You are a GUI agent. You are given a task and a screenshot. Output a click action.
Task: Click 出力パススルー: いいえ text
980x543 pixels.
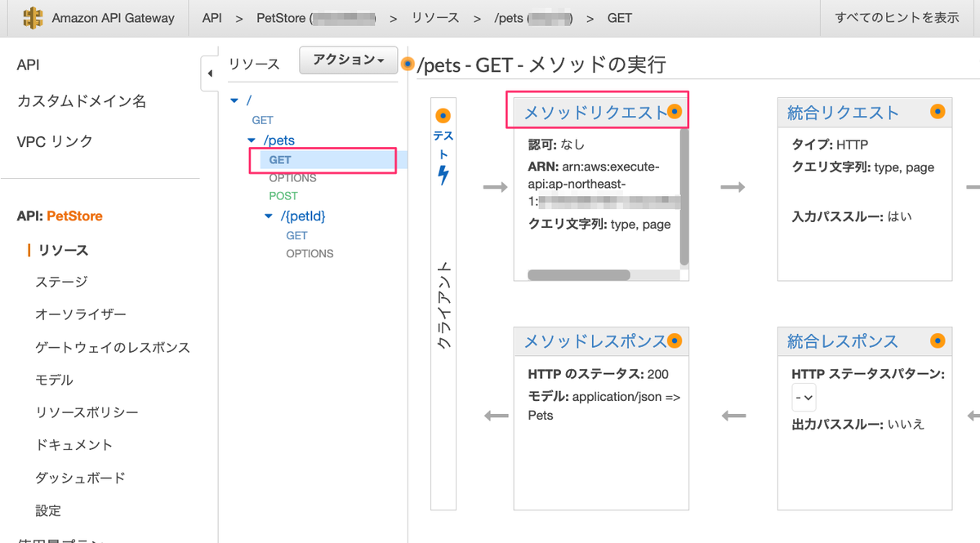(x=858, y=424)
